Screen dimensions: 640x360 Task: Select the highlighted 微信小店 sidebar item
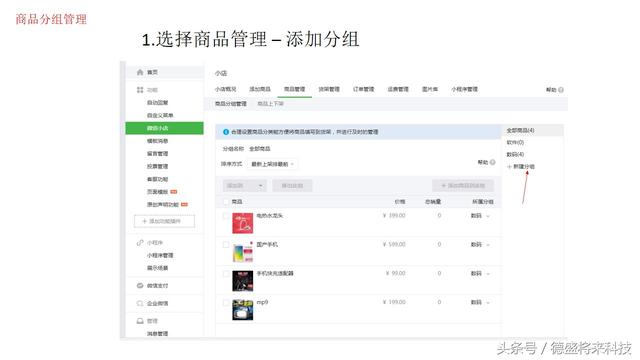click(164, 128)
